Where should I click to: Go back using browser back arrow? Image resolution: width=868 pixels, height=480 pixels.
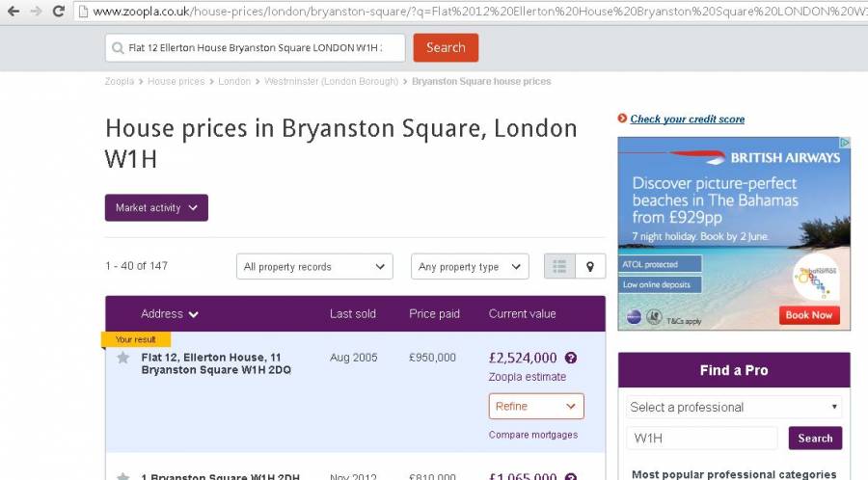point(14,11)
